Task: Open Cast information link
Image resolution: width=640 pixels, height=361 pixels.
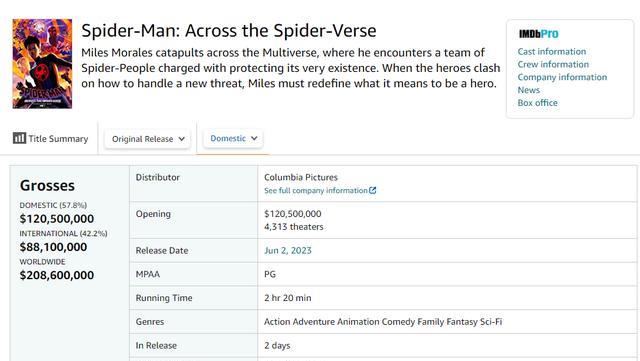Action: click(x=551, y=51)
